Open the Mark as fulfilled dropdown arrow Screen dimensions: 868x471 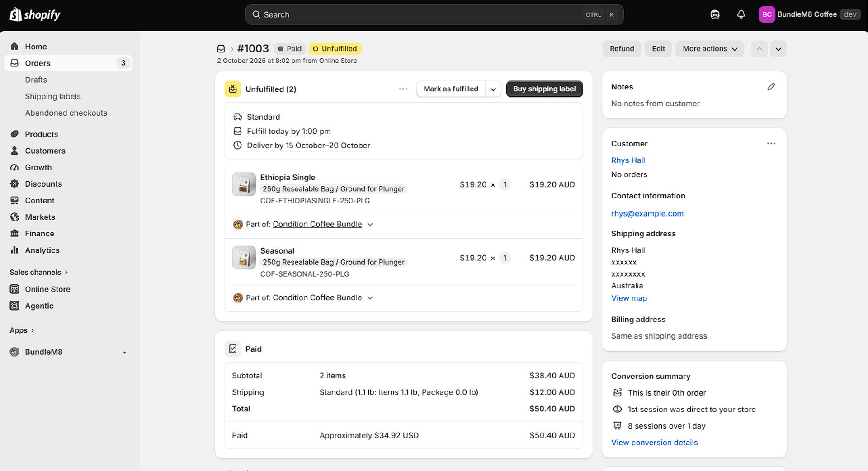pyautogui.click(x=493, y=89)
